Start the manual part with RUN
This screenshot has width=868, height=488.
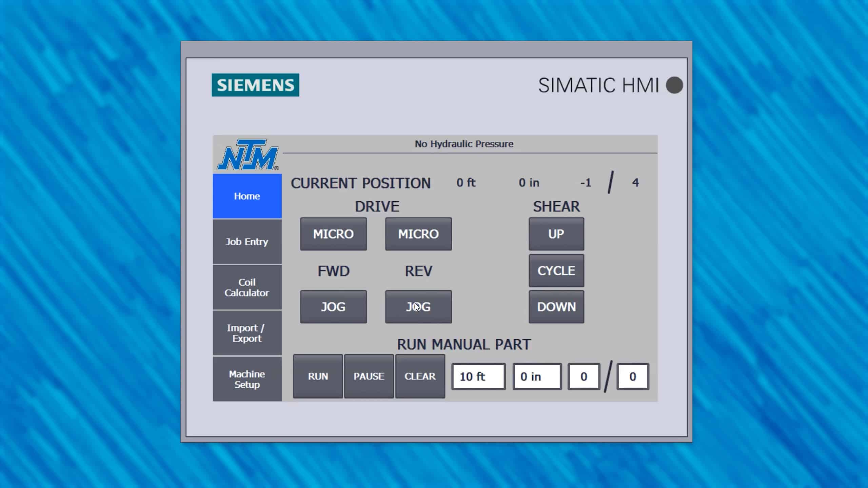(x=317, y=376)
